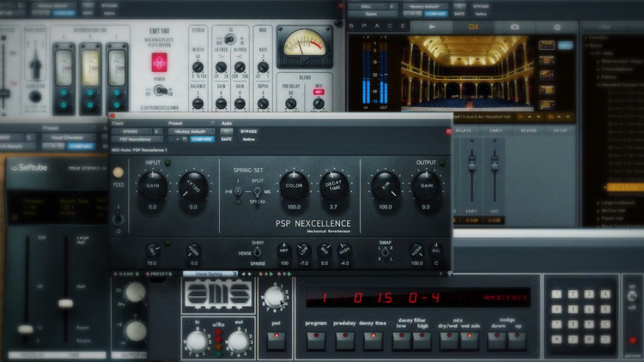Open the HALL track selector in Space window
The height and width of the screenshot is (362, 644).
tap(368, 7)
